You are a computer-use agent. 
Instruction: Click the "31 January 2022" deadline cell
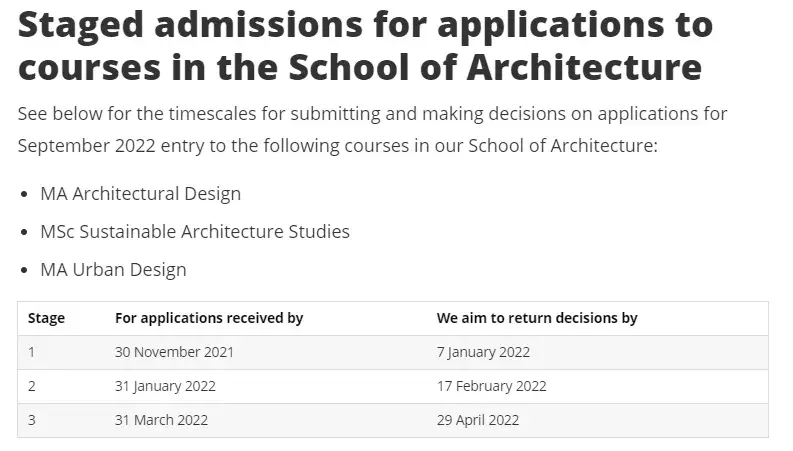(x=165, y=386)
